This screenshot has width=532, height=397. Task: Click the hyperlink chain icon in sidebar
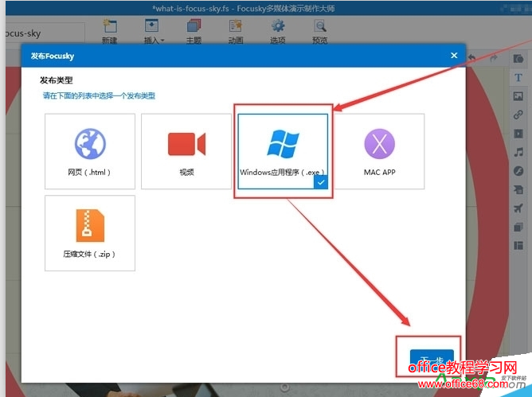click(x=518, y=115)
